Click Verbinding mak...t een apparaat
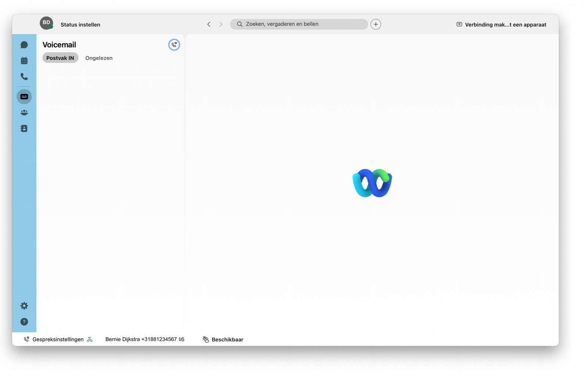Viewport: 588px width, 374px height. point(506,25)
